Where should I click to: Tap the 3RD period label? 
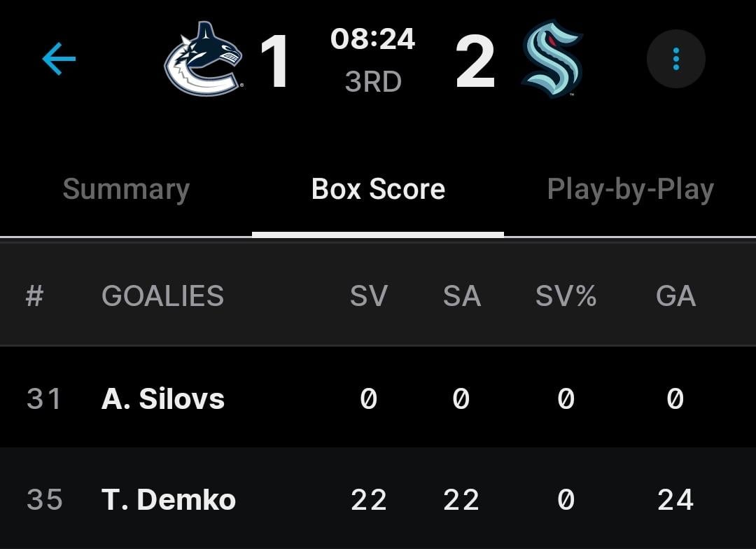tap(373, 82)
